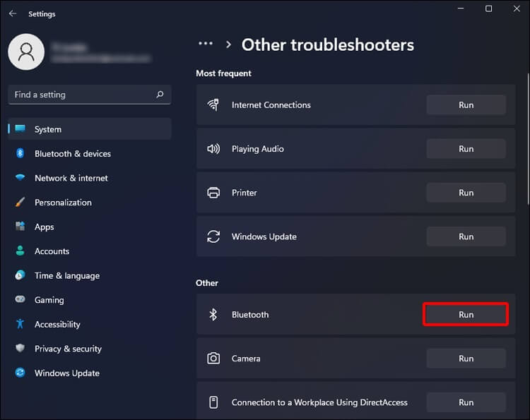Image resolution: width=530 pixels, height=420 pixels.
Task: Click the Playing Audio label
Action: (x=257, y=149)
